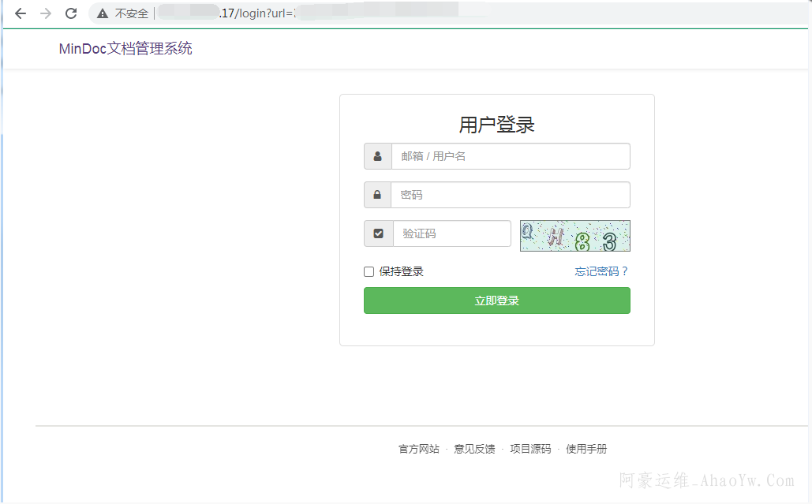The width and height of the screenshot is (812, 504).
Task: Click the checkmark icon beside captcha field
Action: click(378, 233)
